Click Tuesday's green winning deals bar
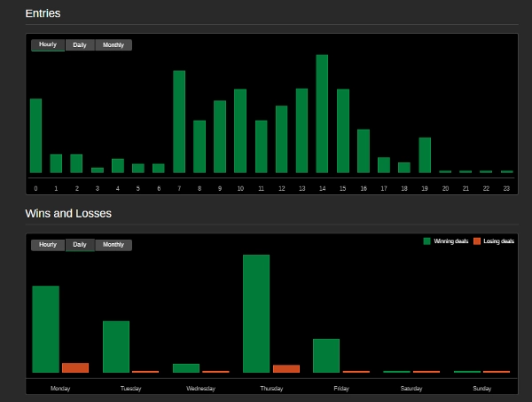The height and width of the screenshot is (402, 532). pos(116,347)
